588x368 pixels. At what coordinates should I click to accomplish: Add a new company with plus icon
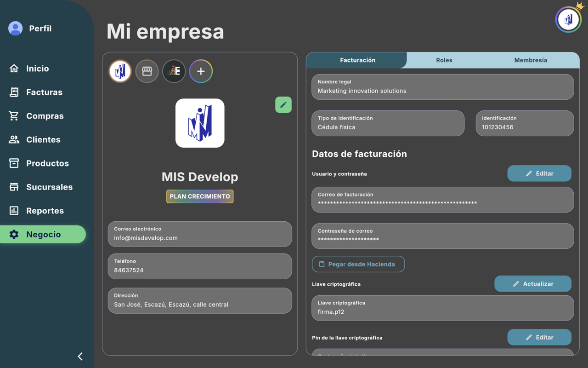[x=201, y=71]
